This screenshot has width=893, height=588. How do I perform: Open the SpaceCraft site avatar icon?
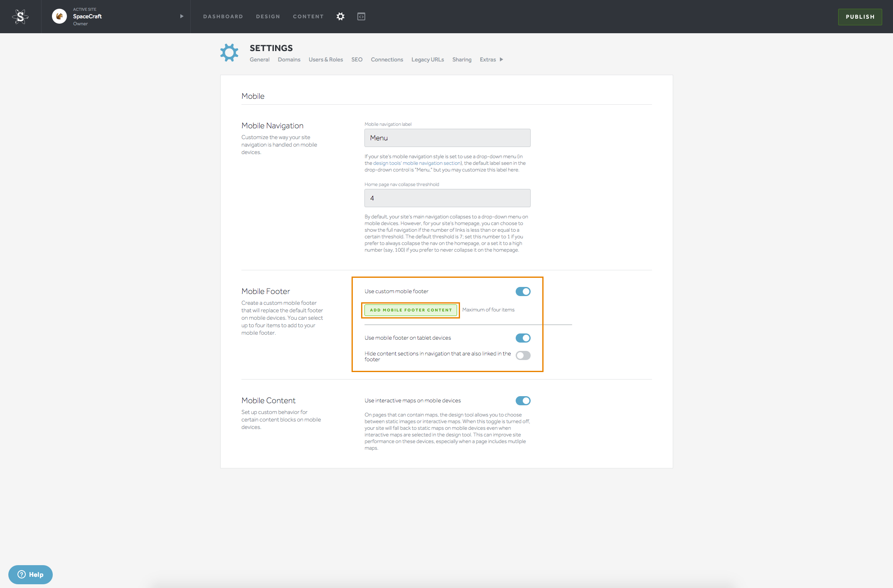pos(59,16)
